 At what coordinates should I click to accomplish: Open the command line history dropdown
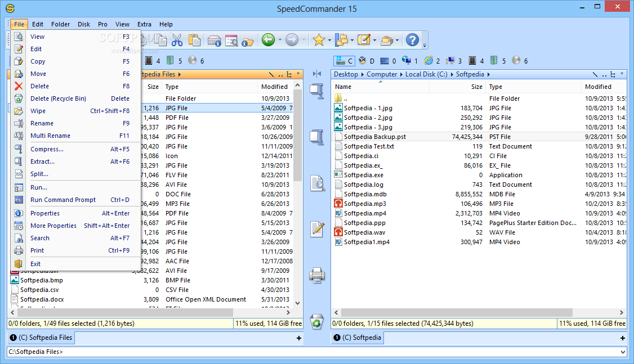tap(623, 352)
